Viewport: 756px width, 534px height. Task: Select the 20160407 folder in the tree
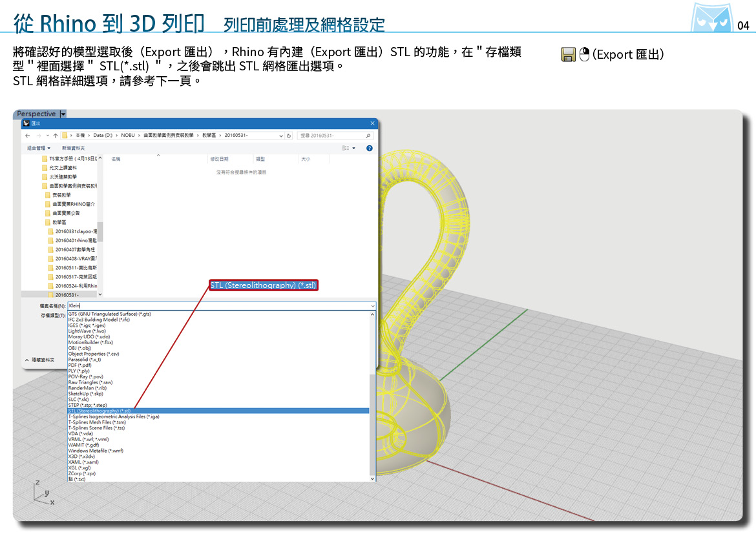coord(71,250)
